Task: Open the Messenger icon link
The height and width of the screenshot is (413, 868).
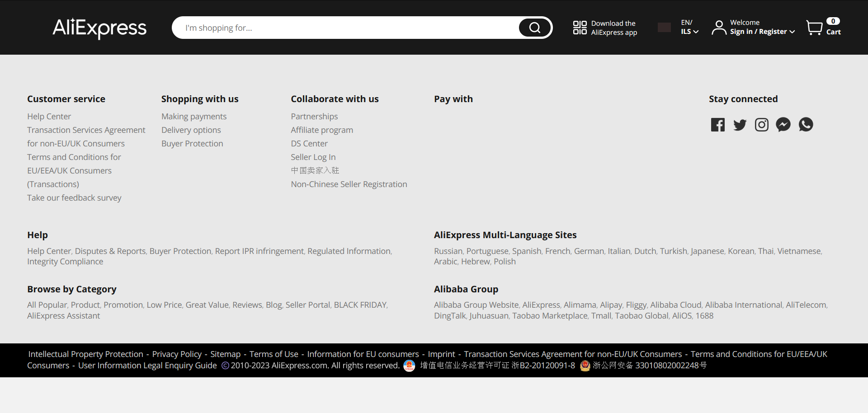Action: click(783, 124)
